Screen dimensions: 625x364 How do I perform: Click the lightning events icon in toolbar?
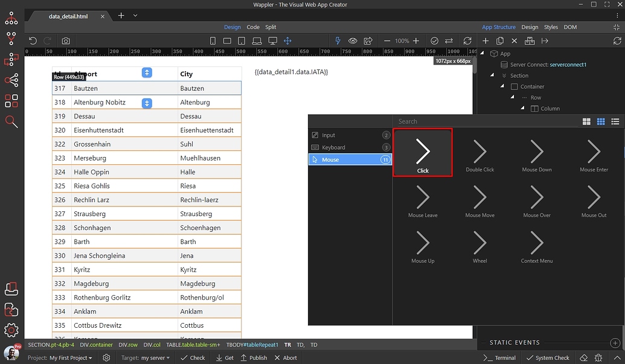coord(338,40)
